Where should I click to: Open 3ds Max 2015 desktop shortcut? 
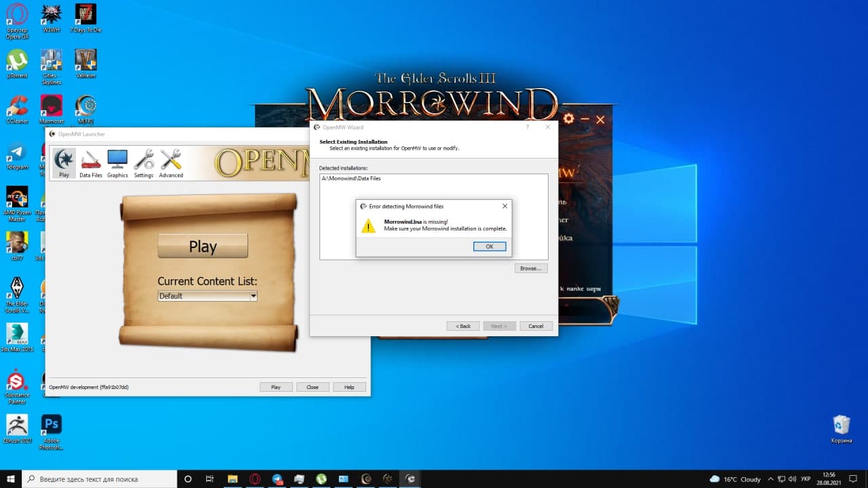pos(17,338)
